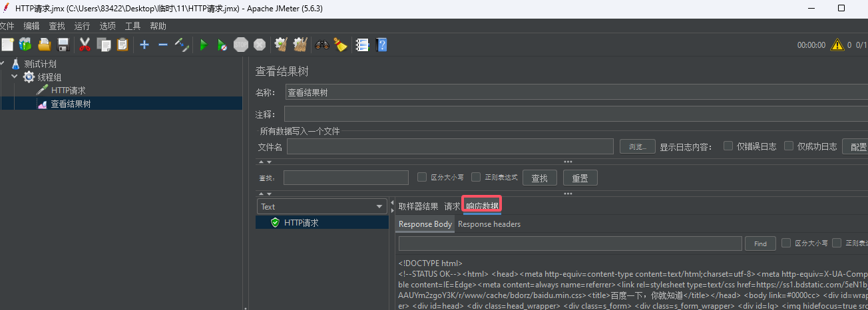Viewport: 868px width, 310px height.
Task: Click the 配置 button
Action: [x=856, y=146]
